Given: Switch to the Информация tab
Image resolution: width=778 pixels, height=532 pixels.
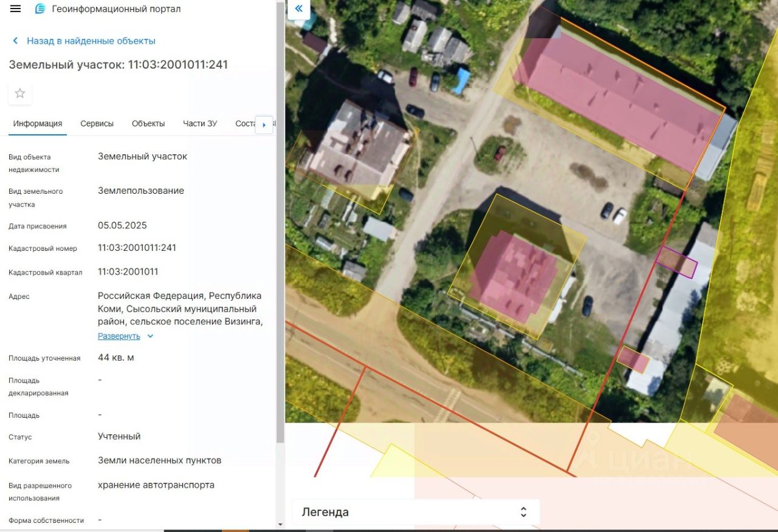Looking at the screenshot, I should click(38, 123).
